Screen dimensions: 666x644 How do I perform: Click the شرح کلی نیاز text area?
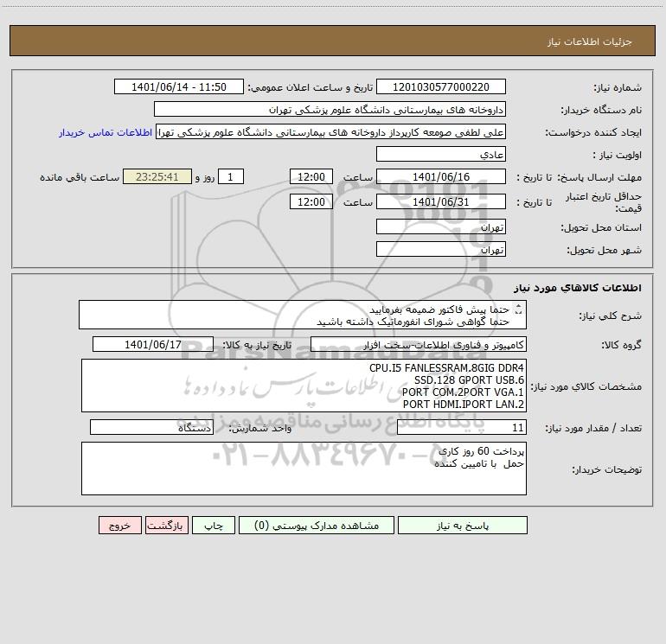303,315
